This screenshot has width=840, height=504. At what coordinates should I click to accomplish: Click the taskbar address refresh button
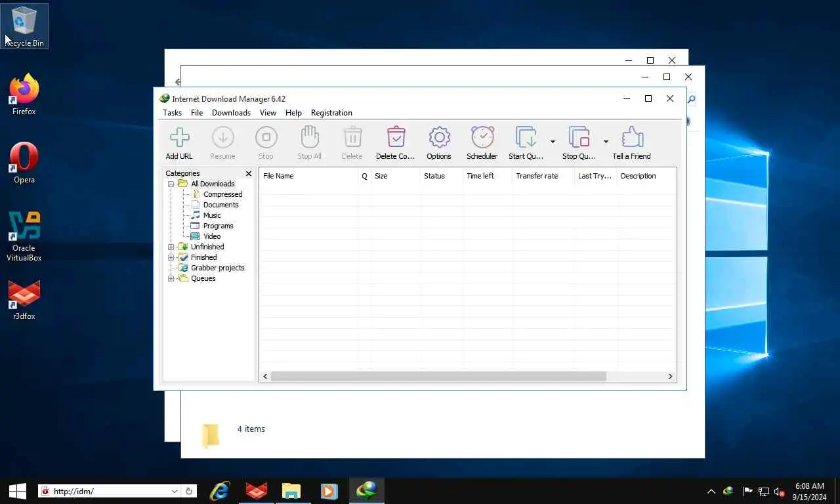tap(189, 491)
